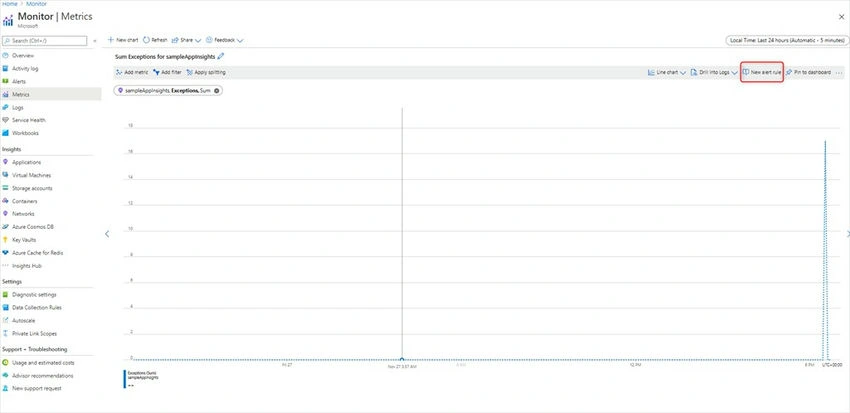This screenshot has height=413, width=850.
Task: Remove the sampleAppInsights Exceptions metric pill
Action: coord(217,91)
